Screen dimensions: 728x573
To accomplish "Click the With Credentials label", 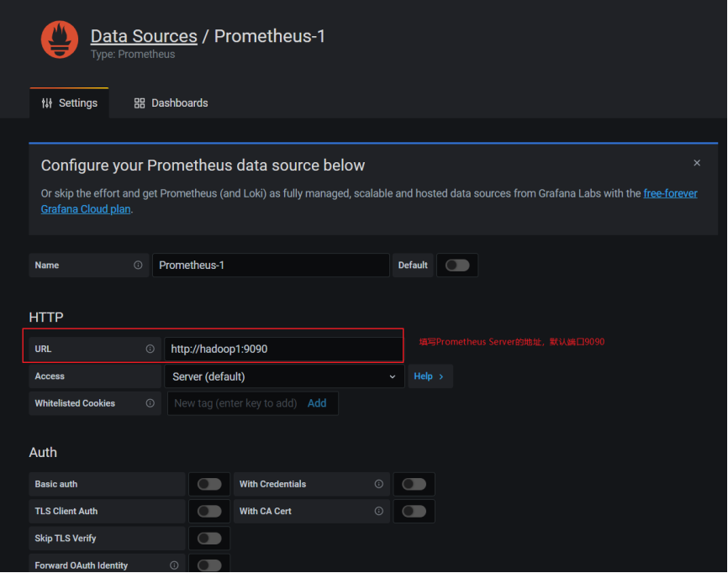I will 272,484.
